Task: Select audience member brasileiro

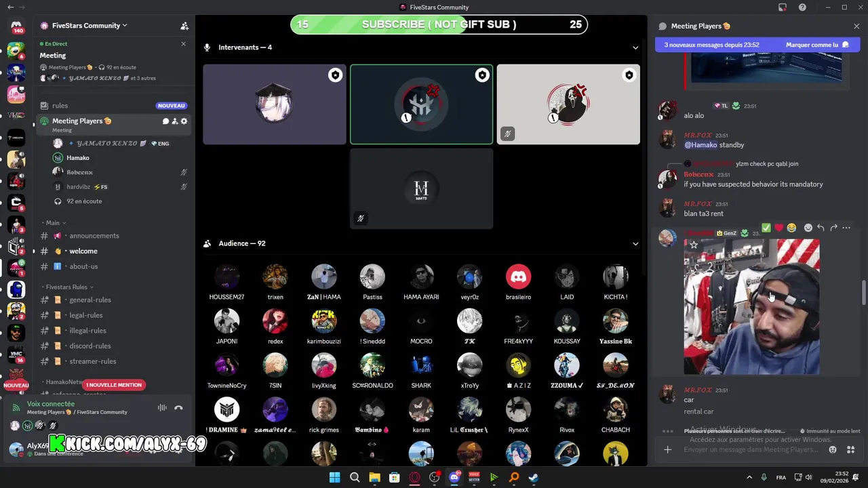Action: coord(519,283)
